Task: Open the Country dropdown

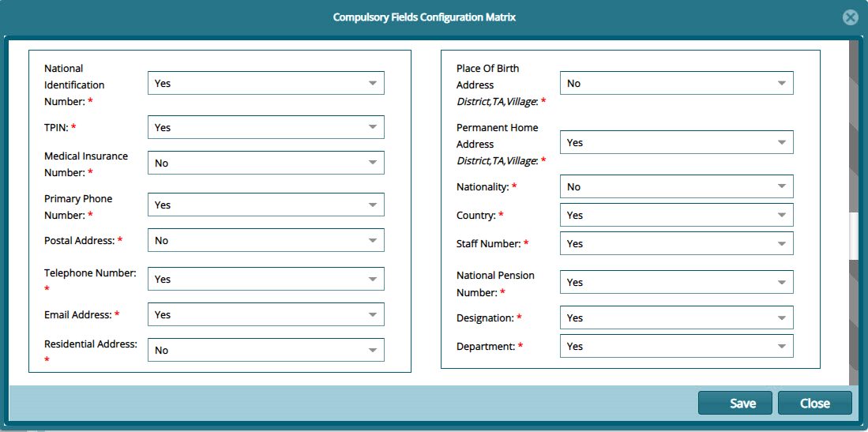Action: coord(676,215)
